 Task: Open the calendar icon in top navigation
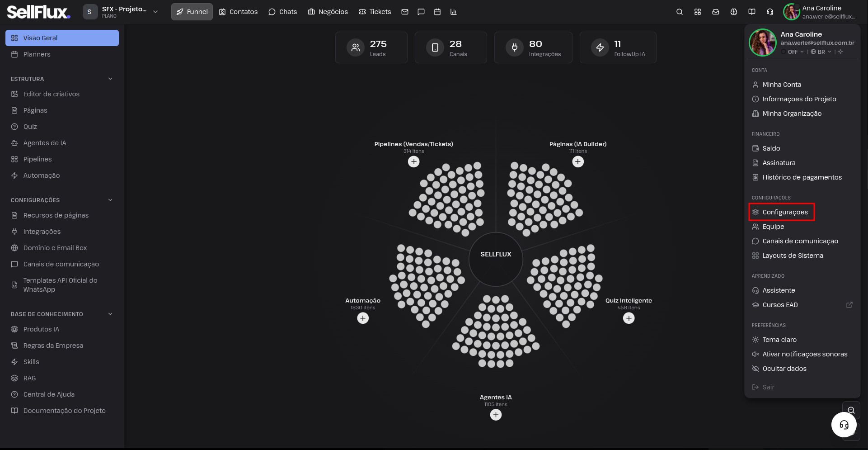click(437, 12)
